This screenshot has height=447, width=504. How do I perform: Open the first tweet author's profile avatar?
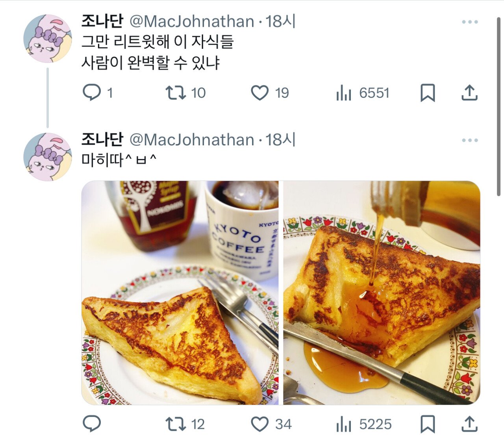coord(48,39)
